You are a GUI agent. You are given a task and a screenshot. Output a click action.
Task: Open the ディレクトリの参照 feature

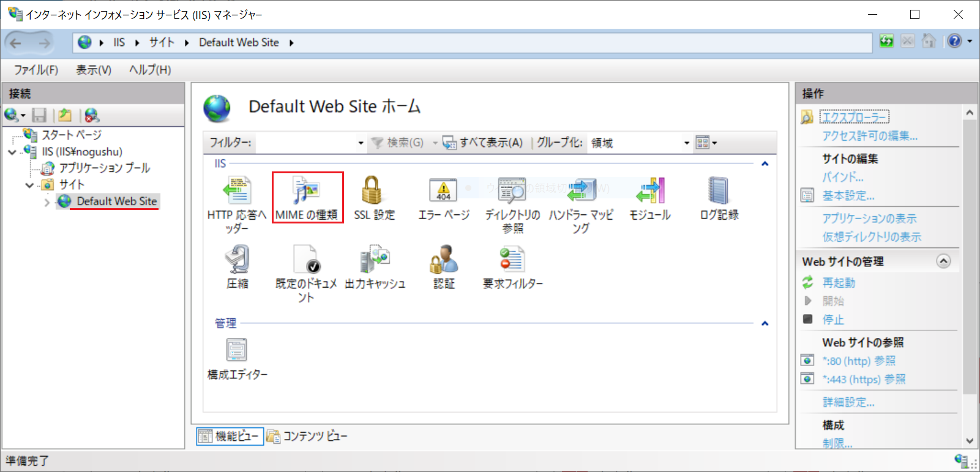click(512, 204)
